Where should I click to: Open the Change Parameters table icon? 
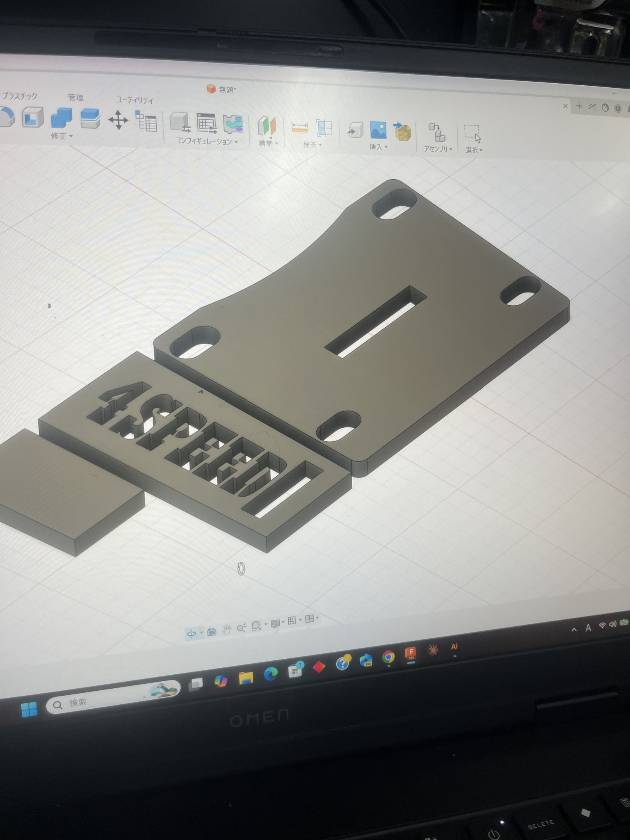(x=146, y=121)
